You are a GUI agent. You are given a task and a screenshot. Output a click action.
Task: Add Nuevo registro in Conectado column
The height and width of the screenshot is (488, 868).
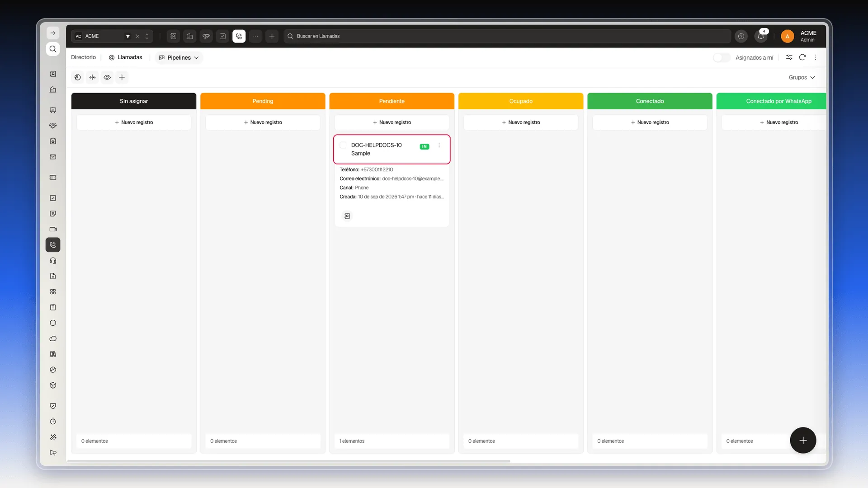[x=650, y=122]
